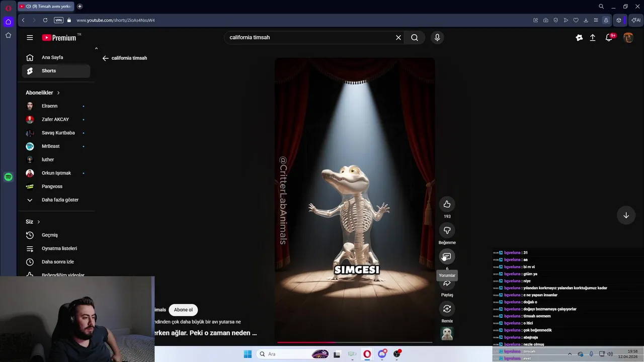Screen dimensions: 644x362
Task: Dislike the short with thumbs down
Action: pos(447,230)
